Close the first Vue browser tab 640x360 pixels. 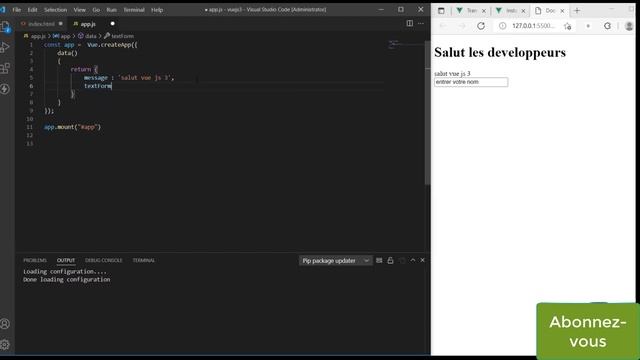[x=484, y=11]
